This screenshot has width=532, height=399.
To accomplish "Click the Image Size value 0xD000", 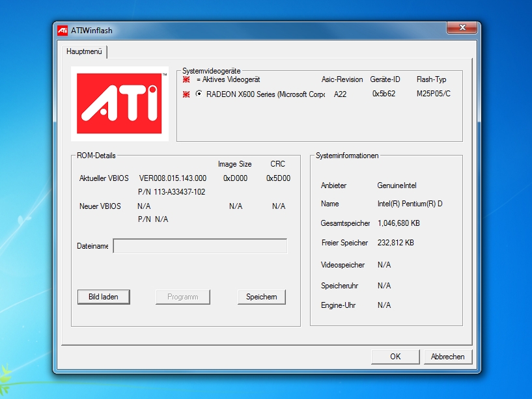I will point(235,178).
